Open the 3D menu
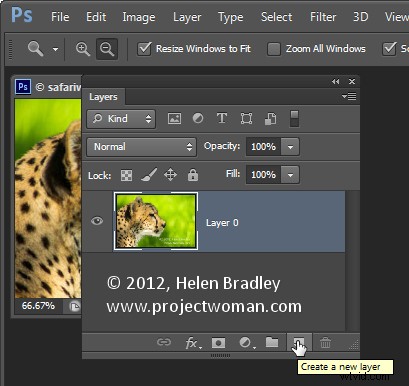The height and width of the screenshot is (386, 409). pos(361,17)
